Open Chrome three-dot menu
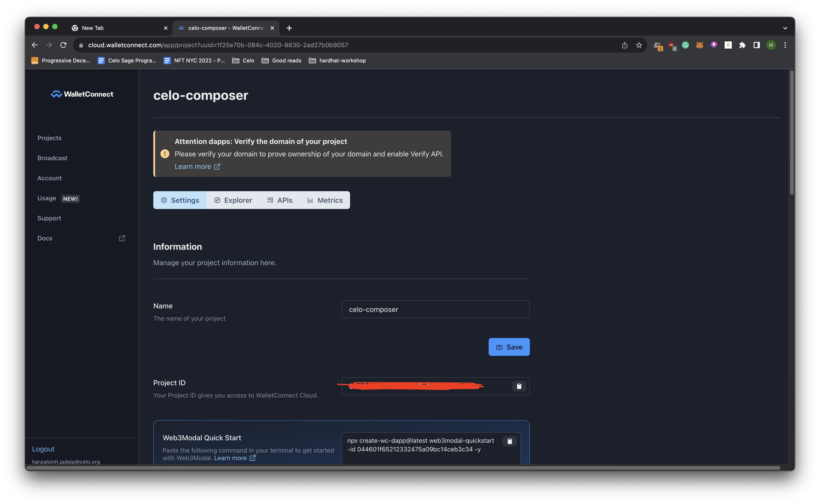The height and width of the screenshot is (504, 820). pos(785,45)
